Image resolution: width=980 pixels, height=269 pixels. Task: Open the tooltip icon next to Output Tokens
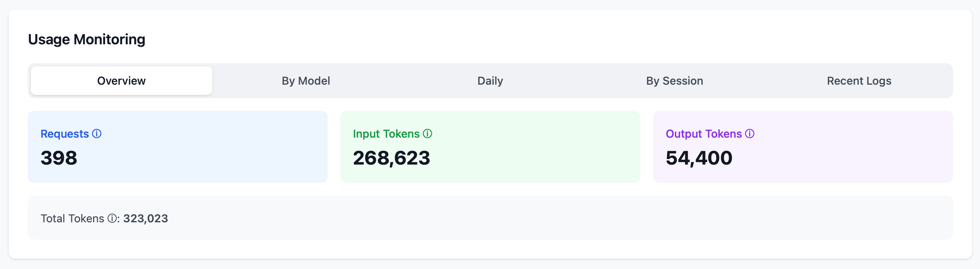pyautogui.click(x=749, y=134)
